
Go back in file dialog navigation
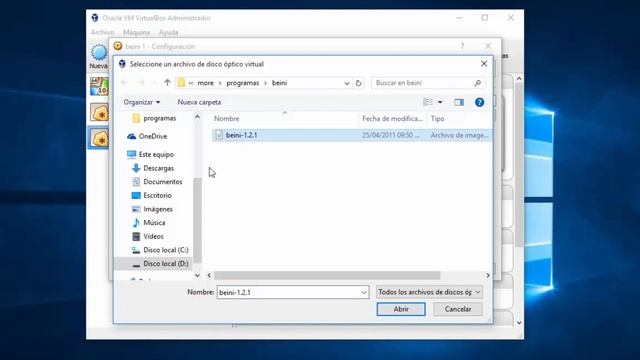tap(124, 83)
